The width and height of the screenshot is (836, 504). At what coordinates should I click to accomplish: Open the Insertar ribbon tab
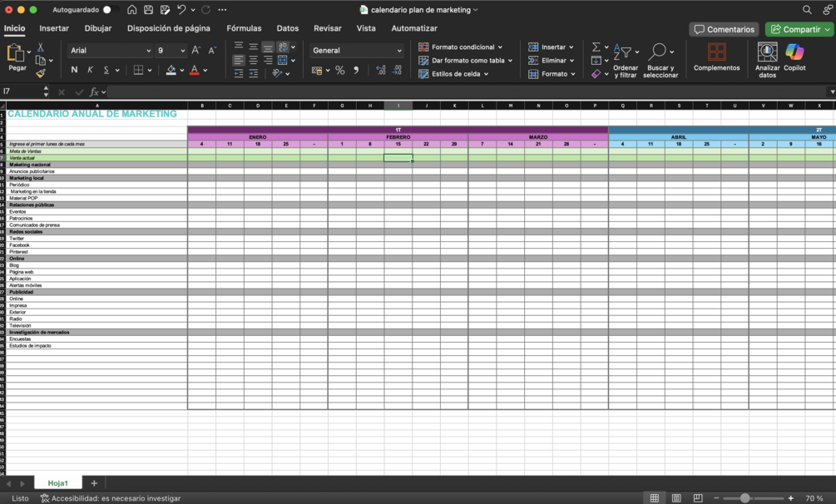[x=54, y=28]
